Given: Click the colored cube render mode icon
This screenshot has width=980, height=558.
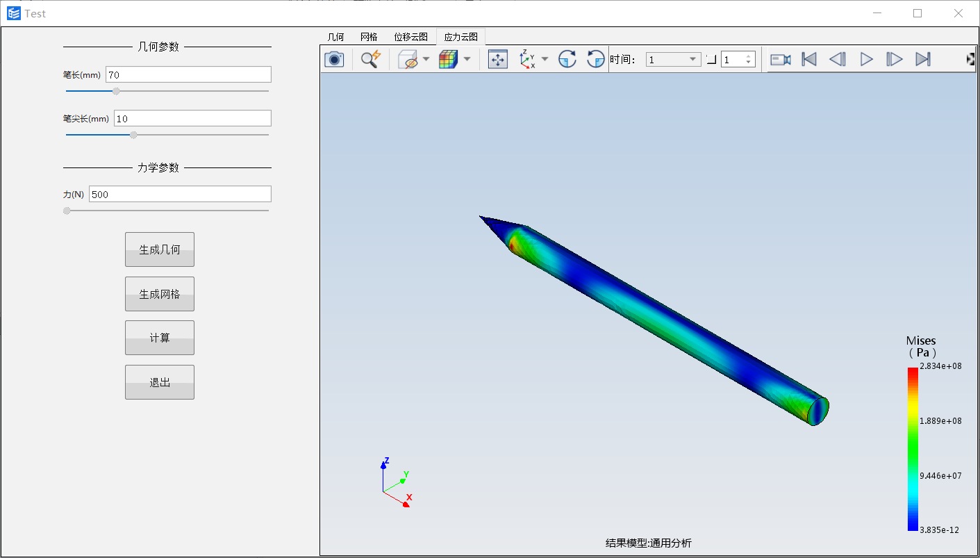Looking at the screenshot, I should (x=449, y=60).
